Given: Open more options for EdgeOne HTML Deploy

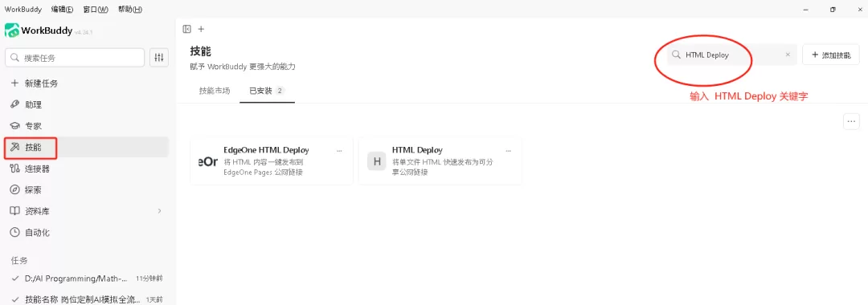Looking at the screenshot, I should coord(339,151).
